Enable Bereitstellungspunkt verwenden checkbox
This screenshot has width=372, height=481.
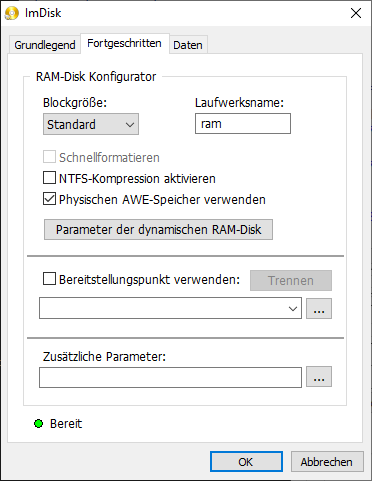pyautogui.click(x=49, y=279)
